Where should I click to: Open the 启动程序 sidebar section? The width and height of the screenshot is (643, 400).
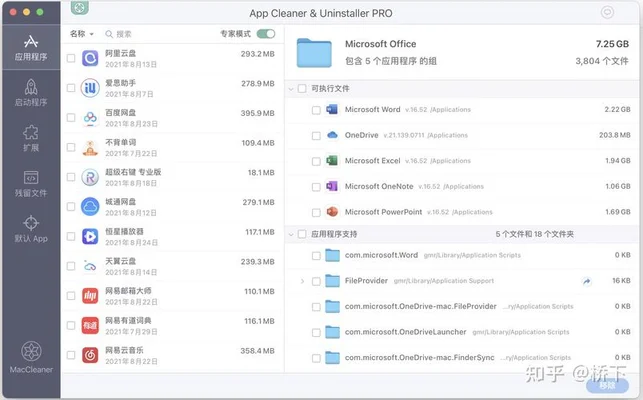click(x=31, y=93)
